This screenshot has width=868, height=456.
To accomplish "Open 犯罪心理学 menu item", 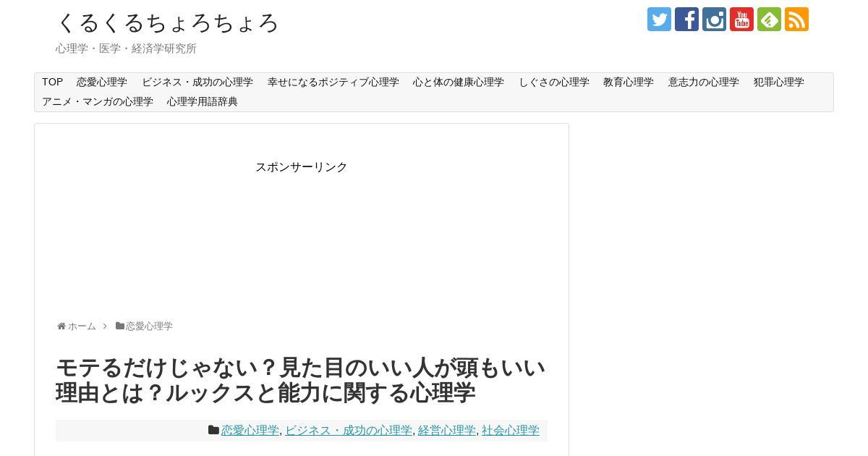I will [779, 83].
